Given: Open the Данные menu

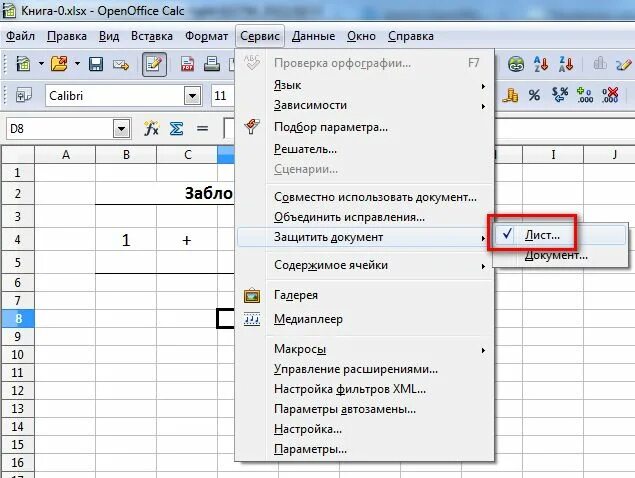Looking at the screenshot, I should click(313, 36).
